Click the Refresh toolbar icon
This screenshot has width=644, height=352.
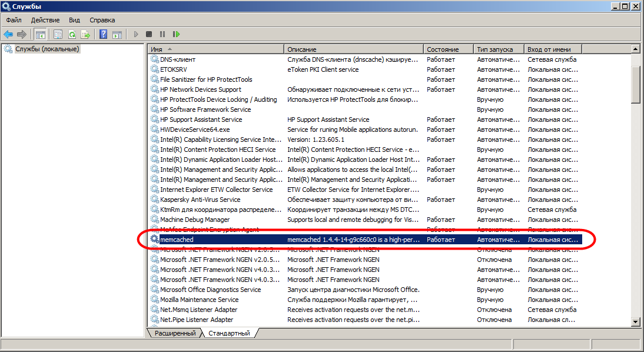[x=72, y=34]
